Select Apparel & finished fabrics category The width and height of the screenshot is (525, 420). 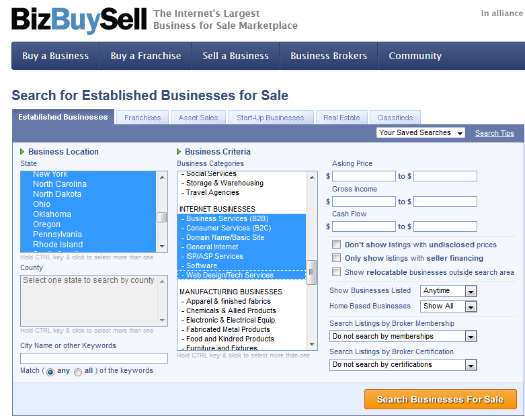(241, 301)
